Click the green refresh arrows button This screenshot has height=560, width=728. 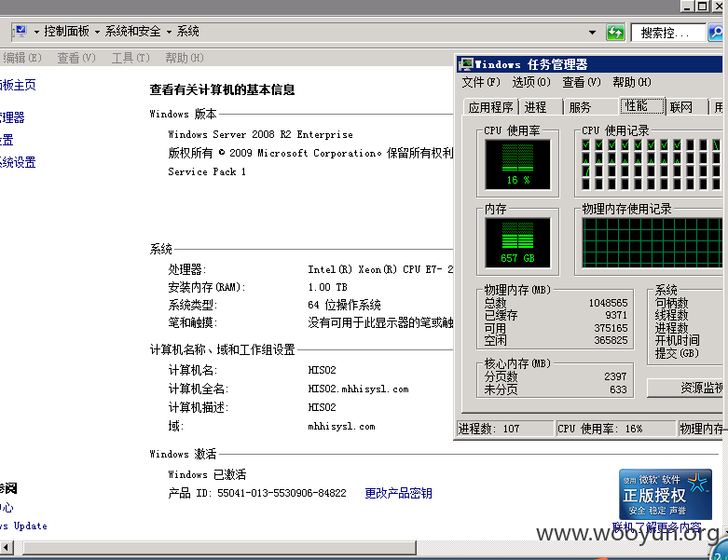pyautogui.click(x=615, y=33)
